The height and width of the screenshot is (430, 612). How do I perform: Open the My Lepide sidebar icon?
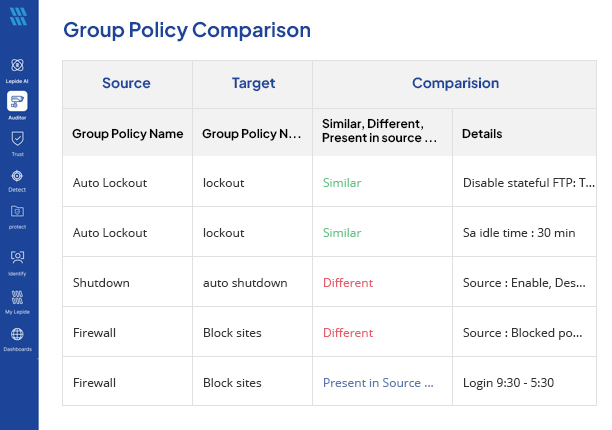[18, 297]
